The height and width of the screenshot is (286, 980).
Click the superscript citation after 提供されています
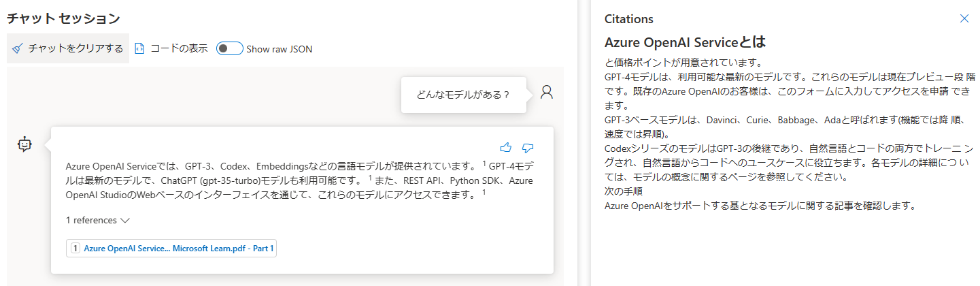484,164
